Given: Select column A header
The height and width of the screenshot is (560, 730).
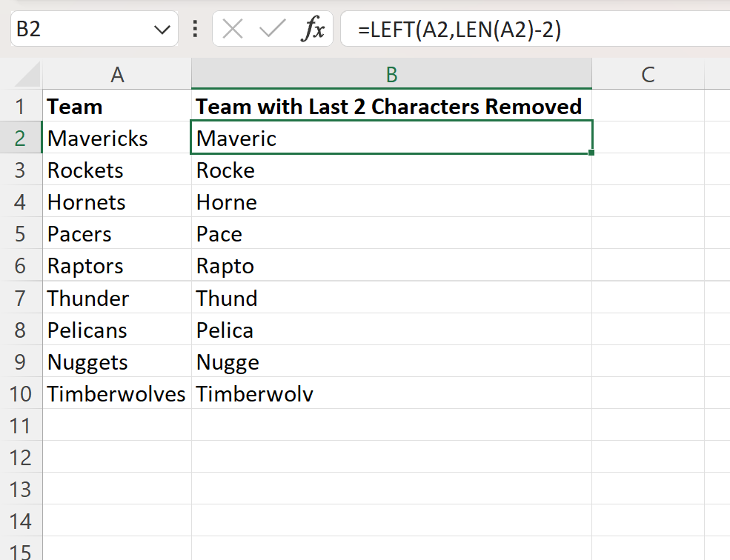Looking at the screenshot, I should click(116, 73).
